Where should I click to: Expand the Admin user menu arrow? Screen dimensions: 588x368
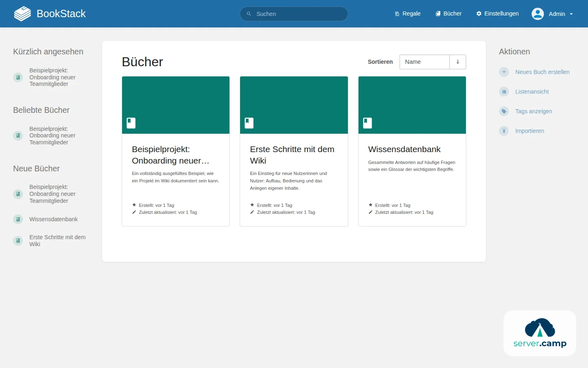coord(571,14)
